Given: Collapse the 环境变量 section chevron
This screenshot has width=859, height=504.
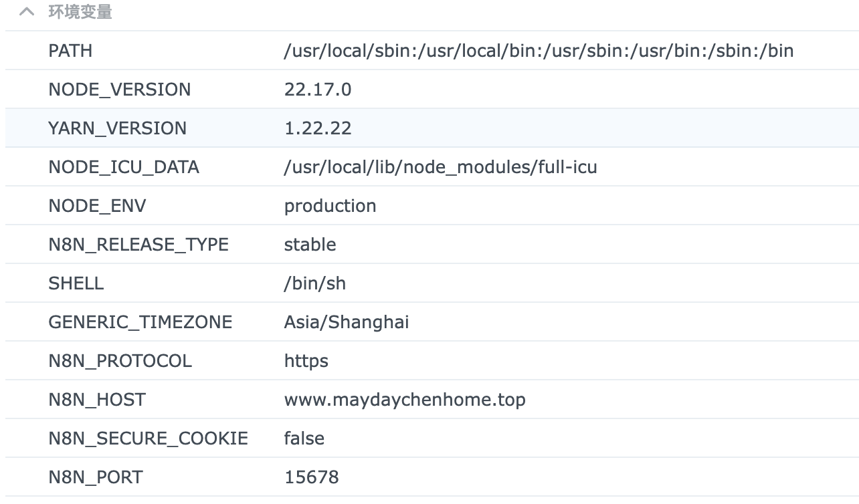Looking at the screenshot, I should point(27,12).
